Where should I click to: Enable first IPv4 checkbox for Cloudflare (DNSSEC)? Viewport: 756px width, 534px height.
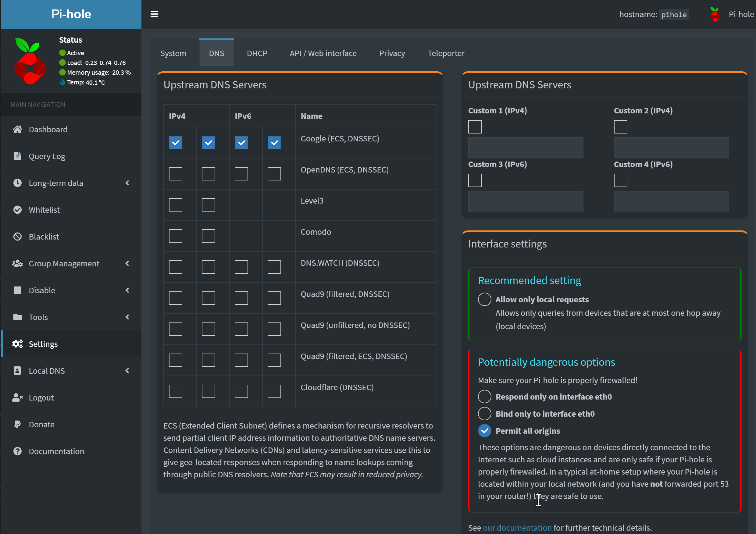176,391
